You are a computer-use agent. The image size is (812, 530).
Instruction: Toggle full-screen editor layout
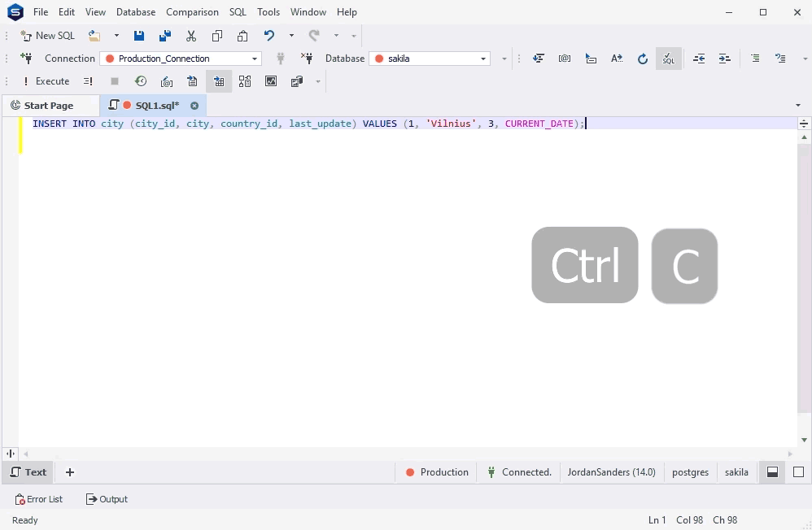point(798,471)
